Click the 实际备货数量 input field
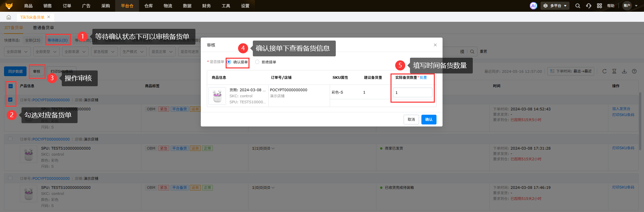The image size is (644, 212). (413, 93)
